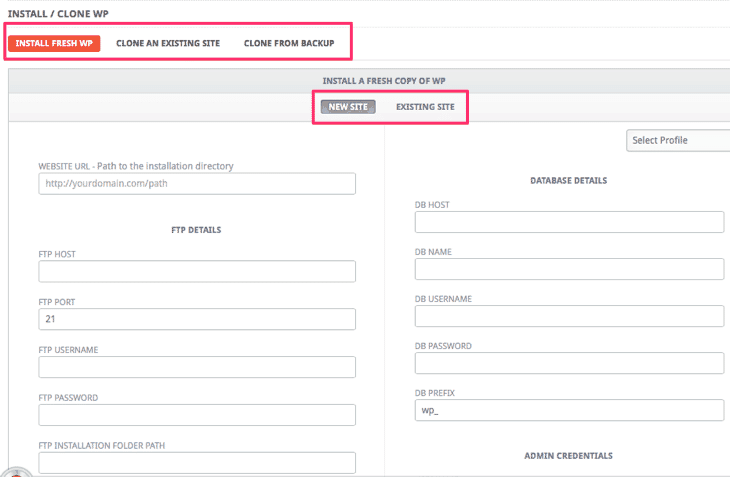Click the DB Host input field
The width and height of the screenshot is (730, 477).
pyautogui.click(x=569, y=222)
